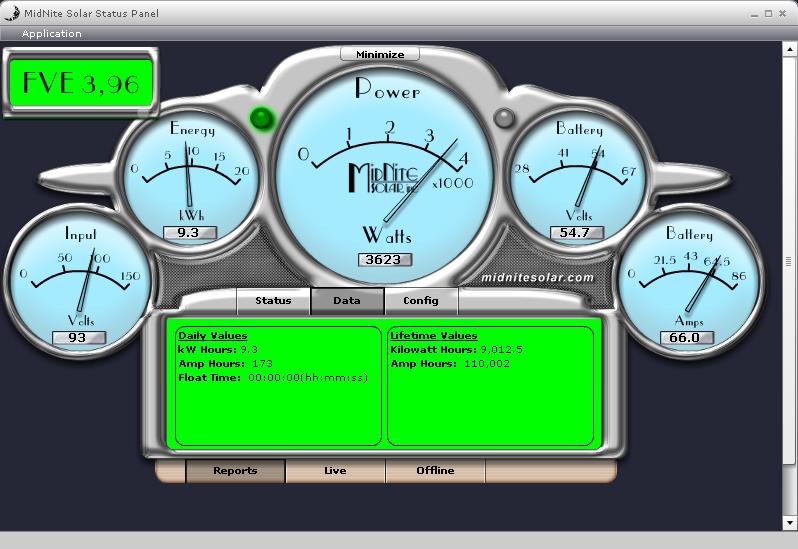The width and height of the screenshot is (798, 549).
Task: Click the 3623 Watts readout box
Action: coord(385,260)
